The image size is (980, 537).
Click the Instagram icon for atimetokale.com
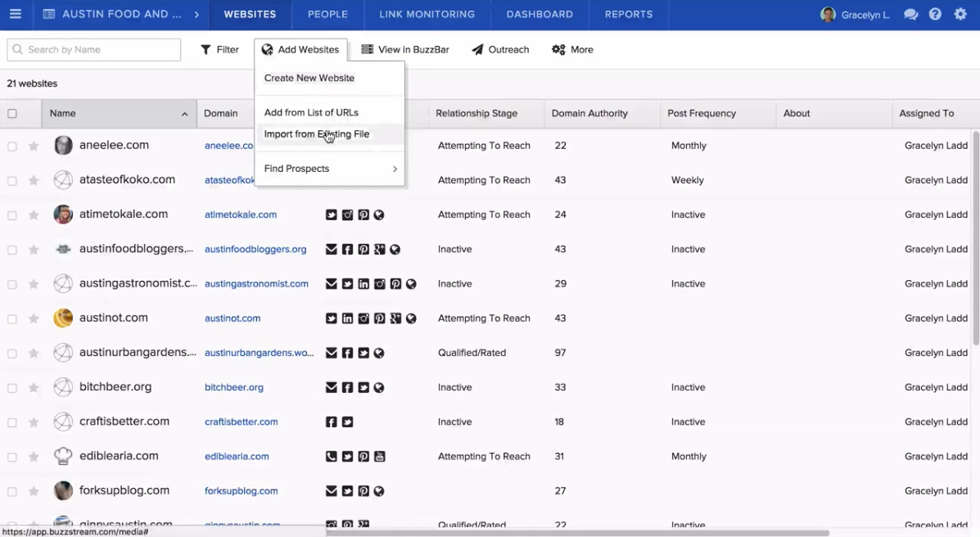click(347, 215)
